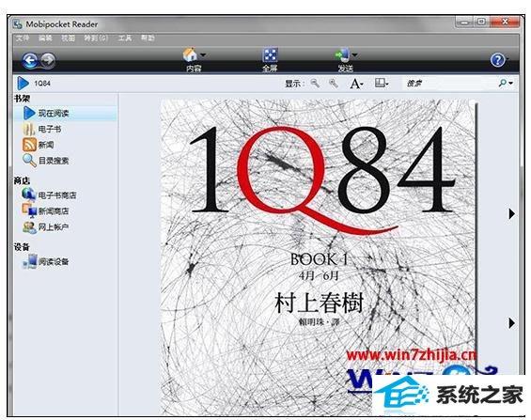Viewport: 531px width, 420px height.
Task: Click the grey Forward arrow button
Action: tap(48, 60)
